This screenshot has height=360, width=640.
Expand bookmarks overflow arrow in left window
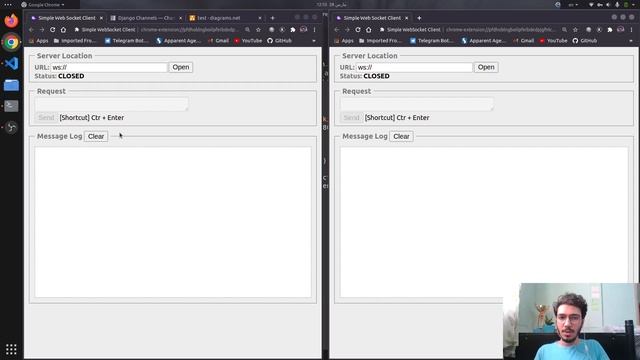(x=314, y=41)
